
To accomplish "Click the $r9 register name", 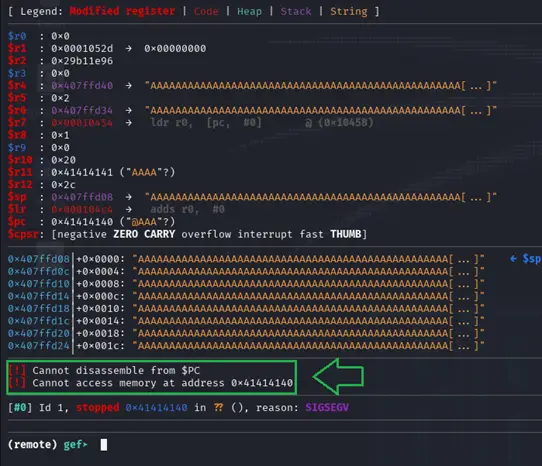I will point(17,148).
